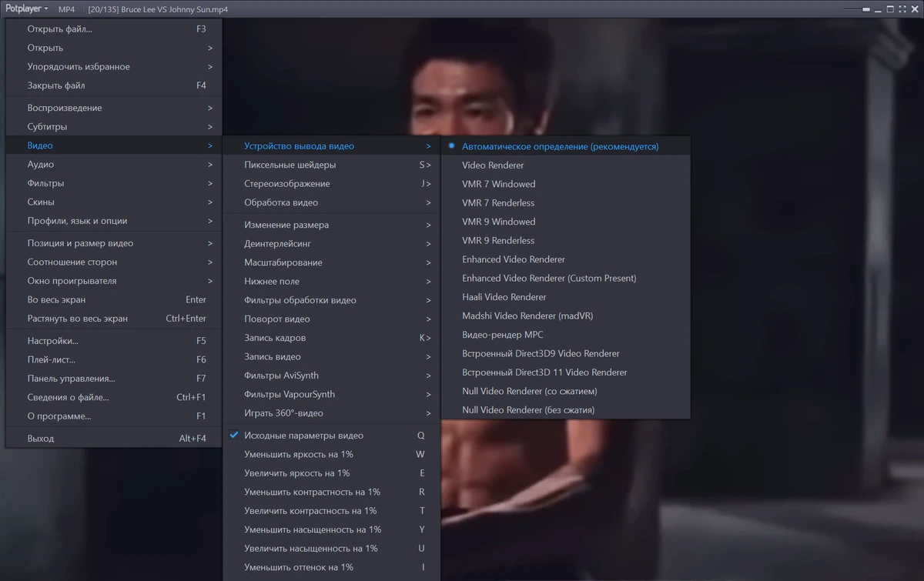Expand Стереоизображение submenu

[331, 184]
